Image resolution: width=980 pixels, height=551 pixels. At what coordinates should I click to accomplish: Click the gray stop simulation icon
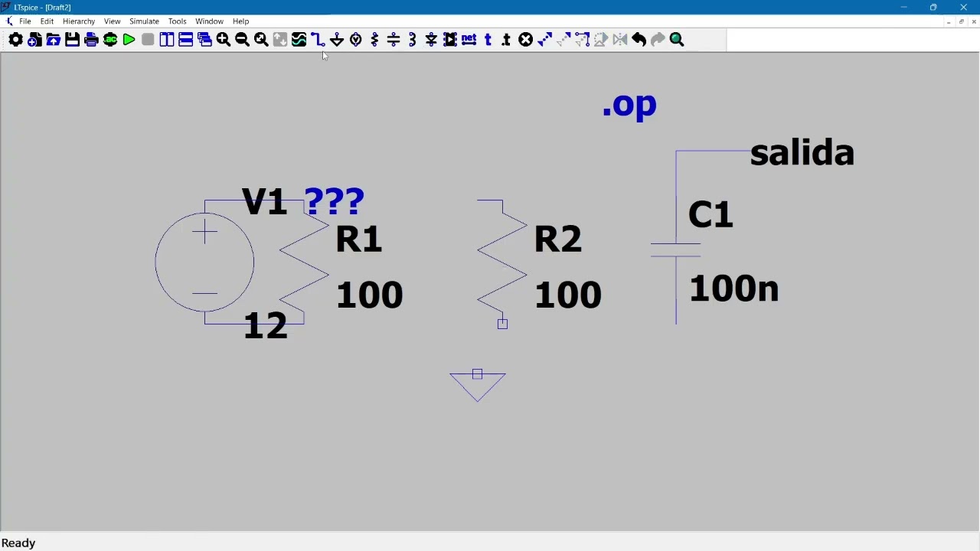148,40
